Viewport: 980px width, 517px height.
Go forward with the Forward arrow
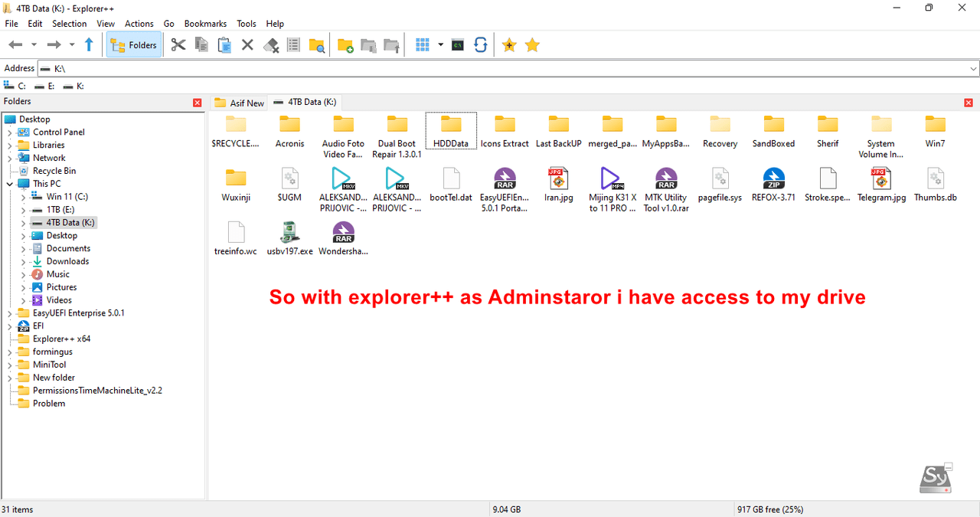[54, 45]
